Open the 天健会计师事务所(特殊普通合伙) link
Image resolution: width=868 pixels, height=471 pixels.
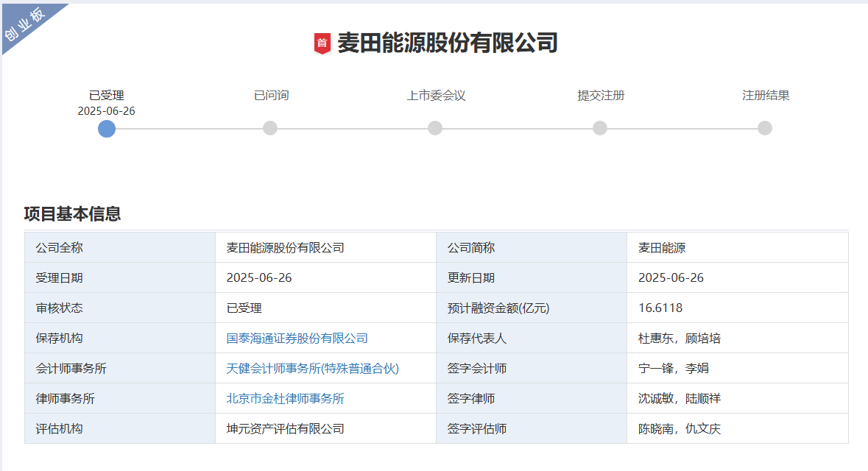pos(313,369)
